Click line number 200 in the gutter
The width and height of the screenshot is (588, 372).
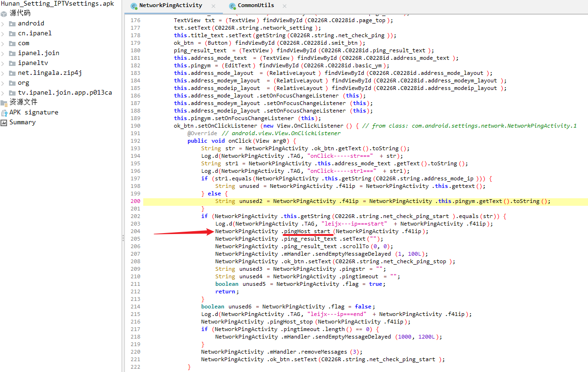(x=135, y=201)
